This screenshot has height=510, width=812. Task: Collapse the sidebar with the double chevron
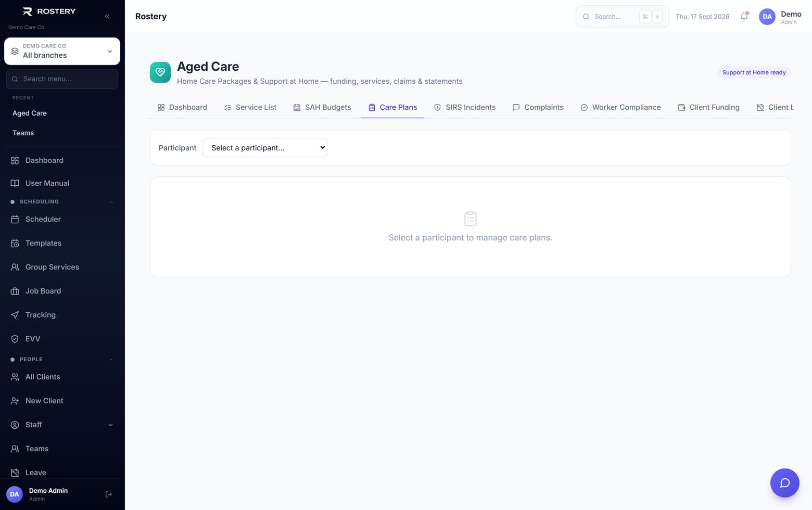107,17
